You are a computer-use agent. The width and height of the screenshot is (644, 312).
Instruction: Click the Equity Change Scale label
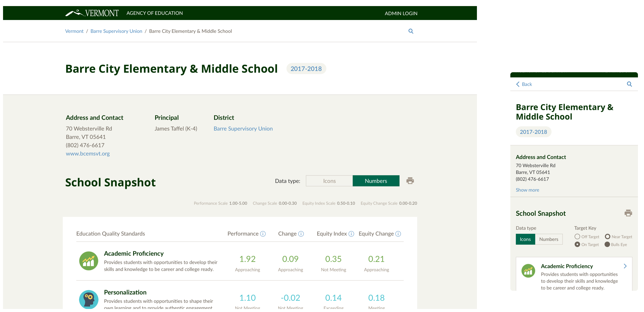(x=389, y=203)
